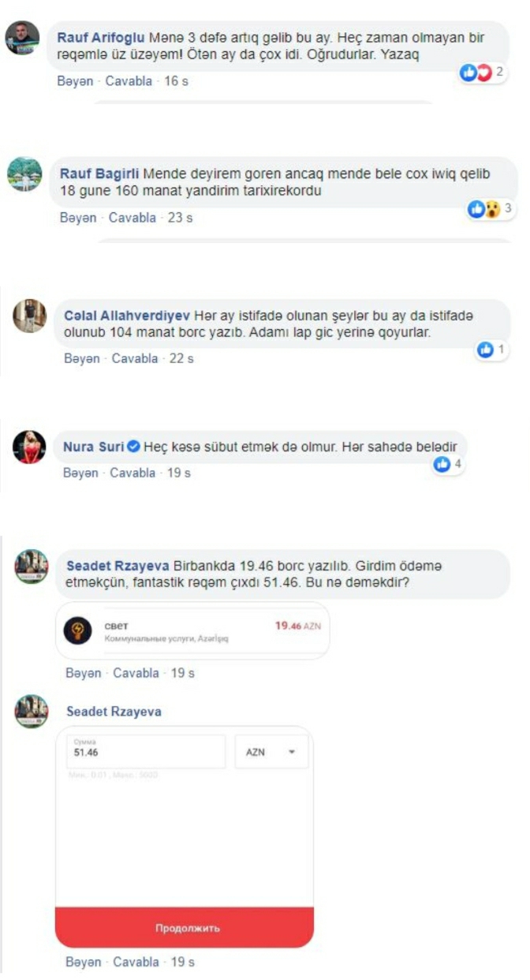The width and height of the screenshot is (530, 980).
Task: Click the red Продолжить button
Action: coord(185,928)
